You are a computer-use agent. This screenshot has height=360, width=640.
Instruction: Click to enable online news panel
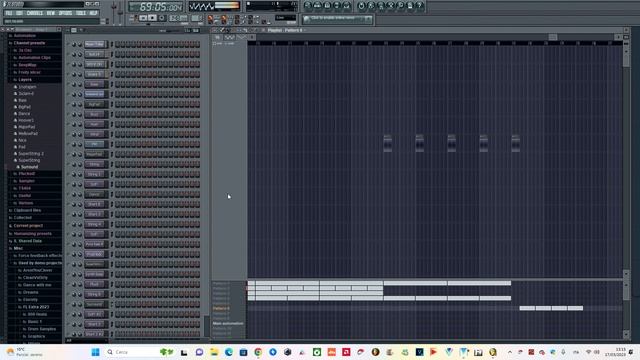337,19
